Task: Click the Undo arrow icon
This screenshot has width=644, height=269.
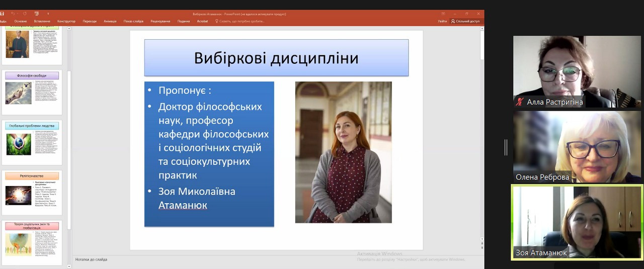Action: 13,14
